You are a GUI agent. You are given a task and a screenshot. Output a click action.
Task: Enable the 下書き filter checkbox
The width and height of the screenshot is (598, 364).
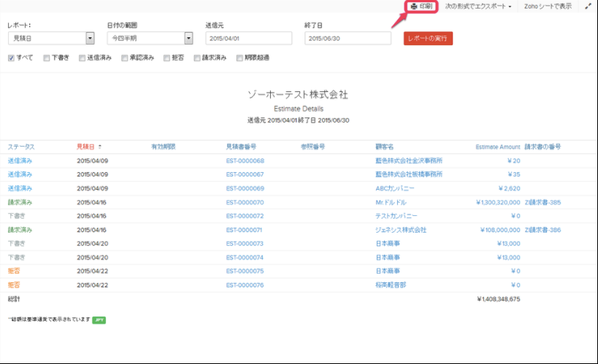click(x=47, y=58)
